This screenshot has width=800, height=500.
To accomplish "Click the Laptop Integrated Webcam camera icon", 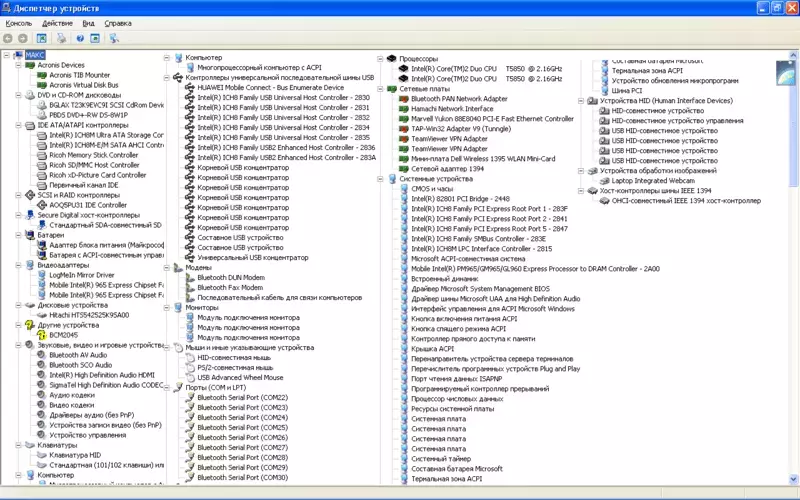I will (605, 181).
